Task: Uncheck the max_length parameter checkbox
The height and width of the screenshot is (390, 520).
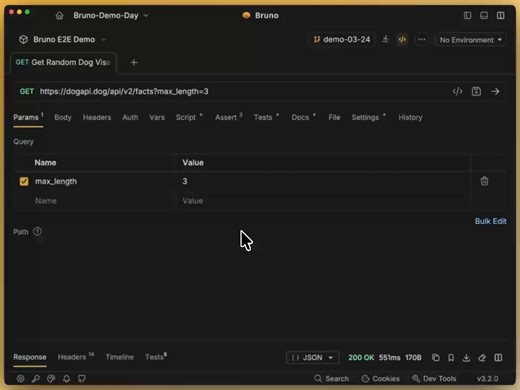Action: (24, 181)
